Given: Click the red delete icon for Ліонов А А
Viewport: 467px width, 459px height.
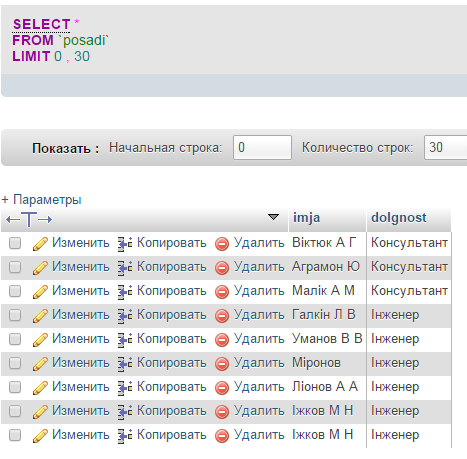Looking at the screenshot, I should tap(222, 388).
